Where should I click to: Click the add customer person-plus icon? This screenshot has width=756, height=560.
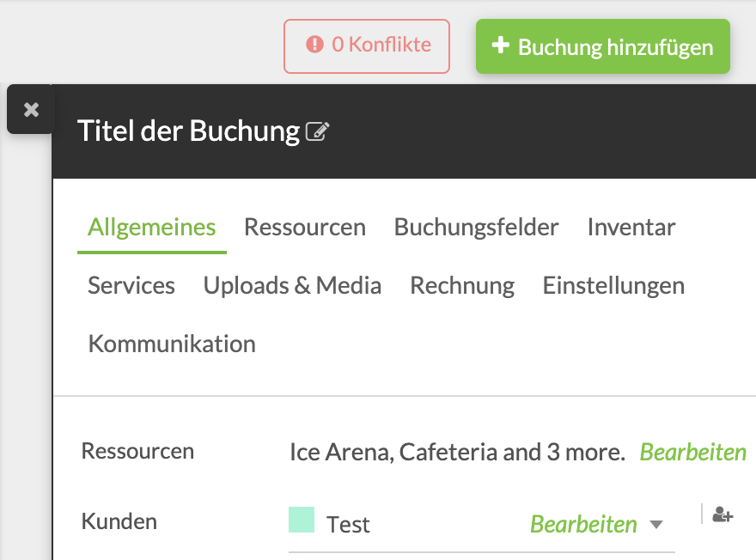point(722,516)
